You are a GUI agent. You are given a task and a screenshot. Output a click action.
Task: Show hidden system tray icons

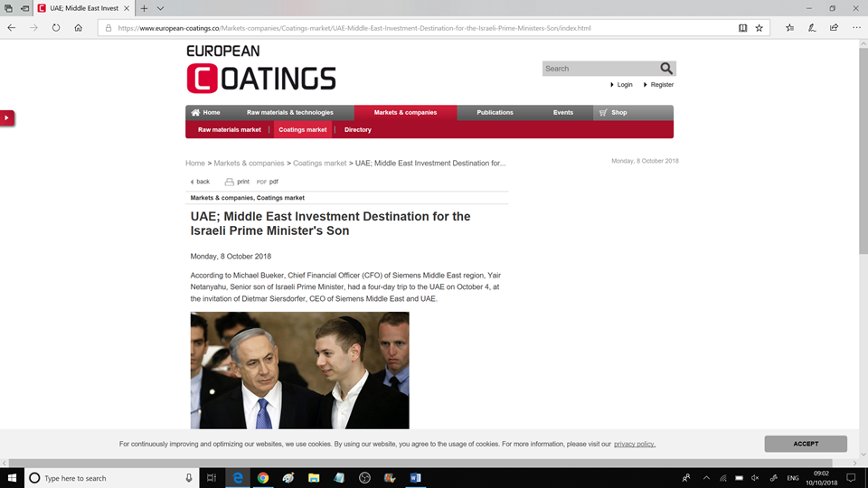coord(706,478)
